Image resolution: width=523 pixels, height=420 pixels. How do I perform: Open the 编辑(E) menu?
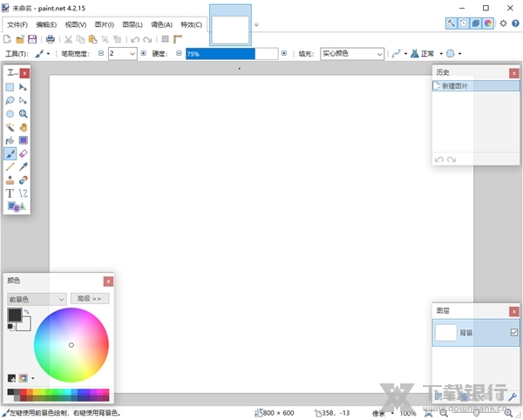click(46, 24)
